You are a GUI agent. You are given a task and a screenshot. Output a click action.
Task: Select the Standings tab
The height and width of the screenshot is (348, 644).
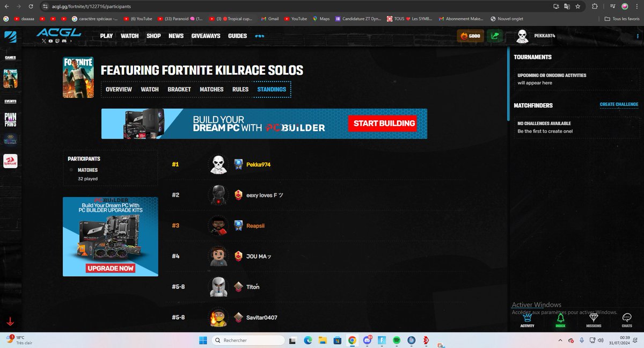coord(272,89)
